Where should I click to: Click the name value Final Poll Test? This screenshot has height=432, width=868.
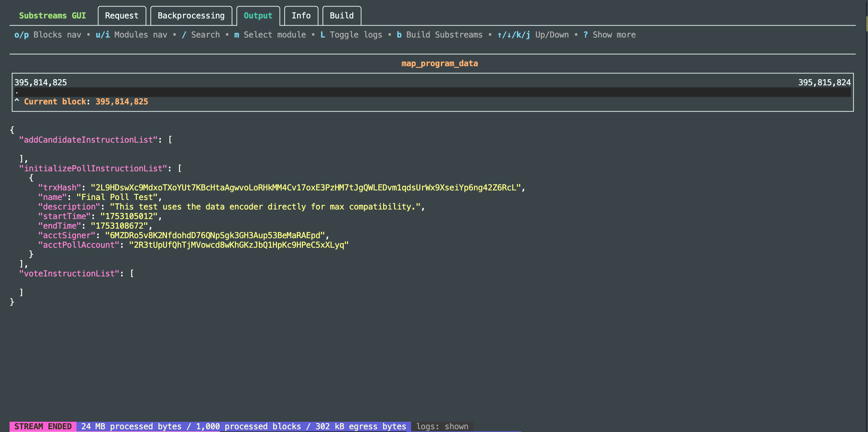[x=117, y=197]
